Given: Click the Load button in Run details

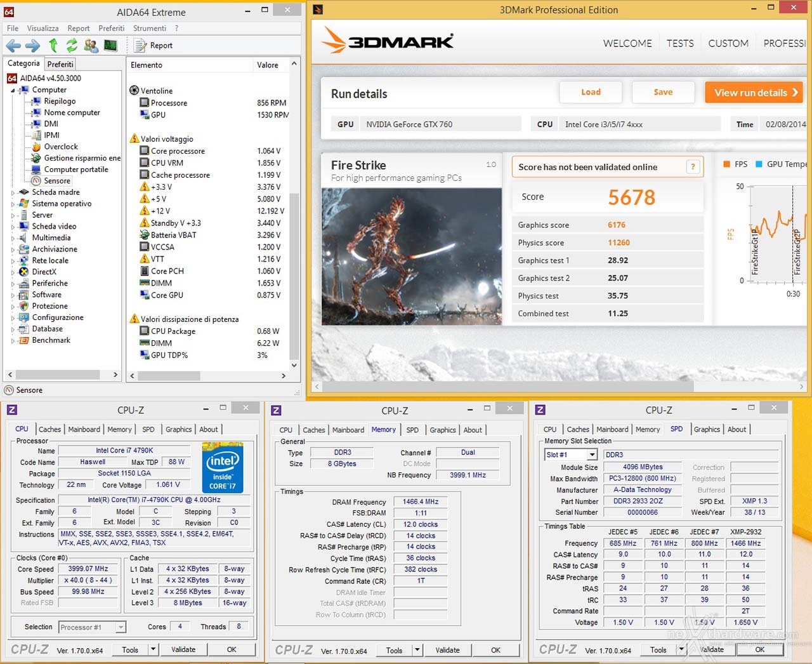Looking at the screenshot, I should coord(591,92).
